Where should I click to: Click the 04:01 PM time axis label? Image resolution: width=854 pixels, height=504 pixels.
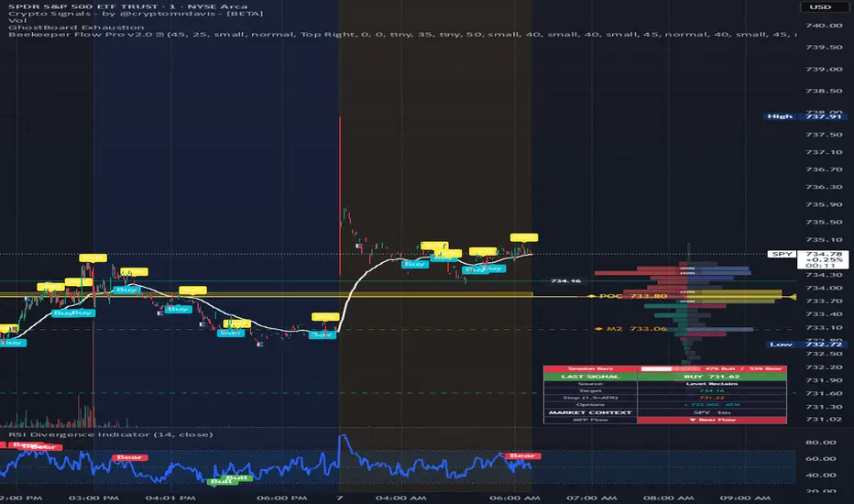point(170,498)
